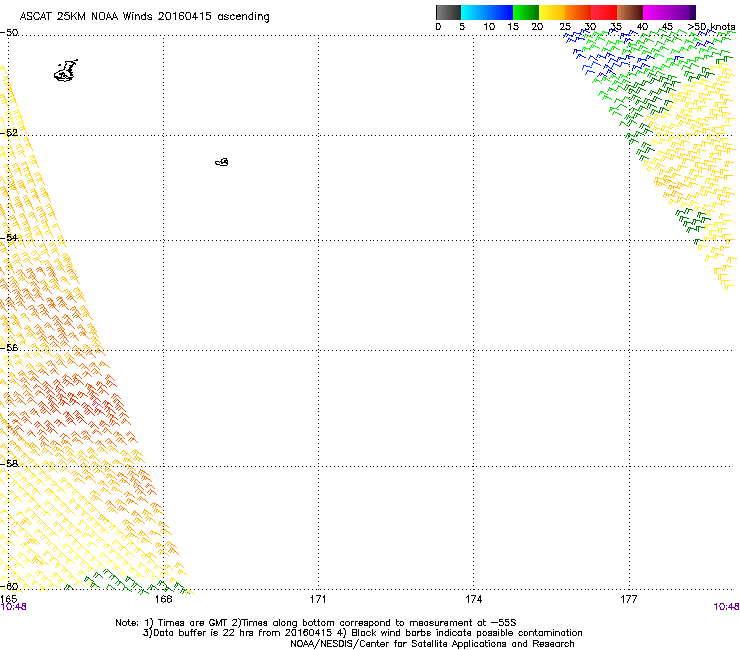740x650 pixels.
Task: Click the purple '10:48' time at bottom right
Action: 726,607
